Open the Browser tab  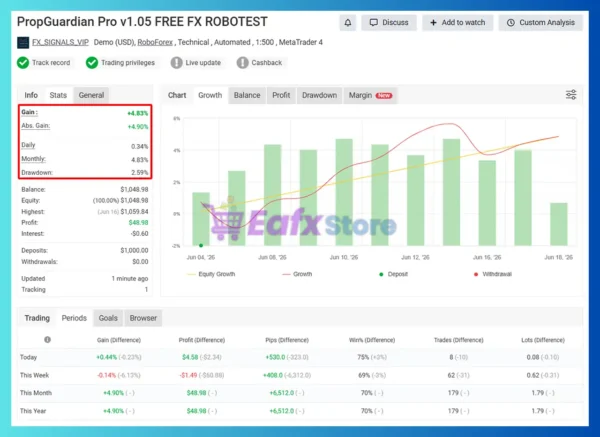tap(143, 318)
